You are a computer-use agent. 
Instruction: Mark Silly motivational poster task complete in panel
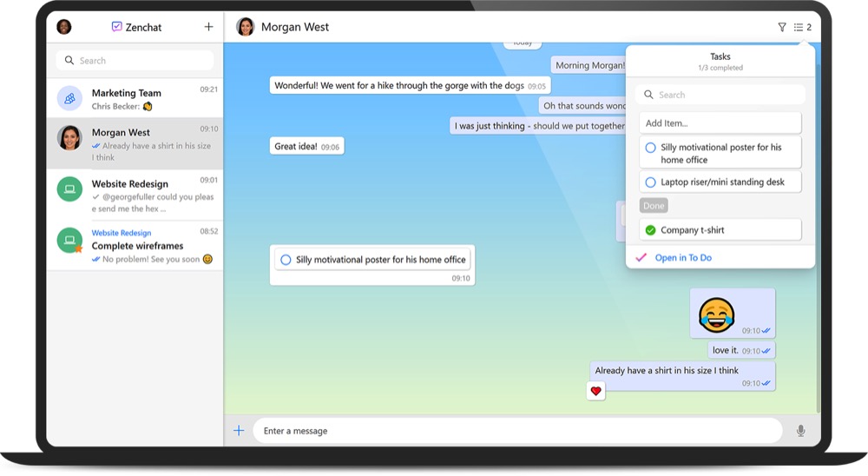point(650,149)
